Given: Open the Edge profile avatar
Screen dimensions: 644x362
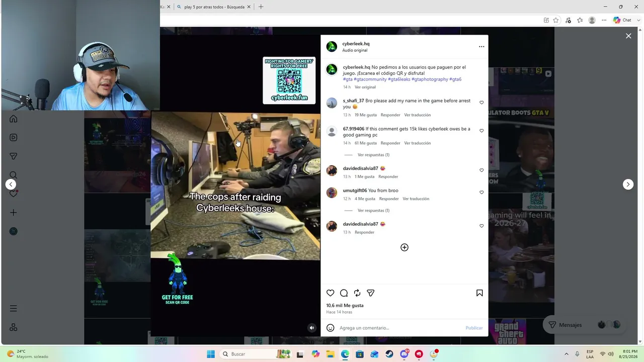Looking at the screenshot, I should (x=592, y=20).
